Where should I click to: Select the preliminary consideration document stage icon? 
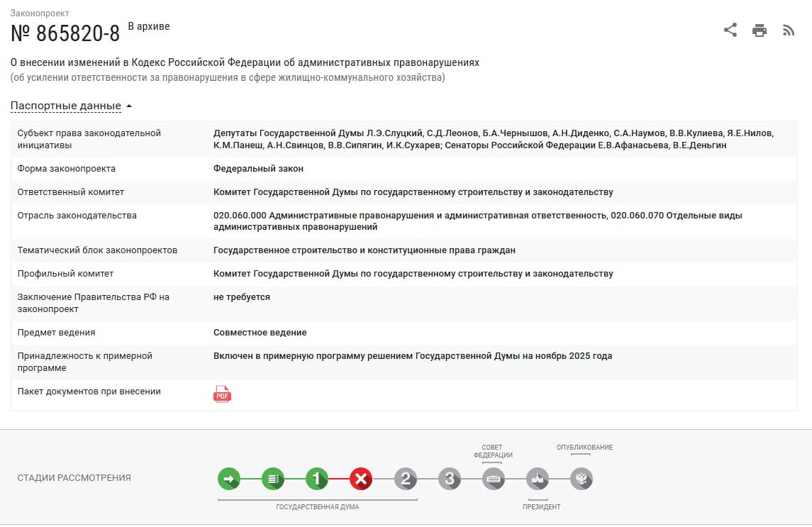point(273,479)
